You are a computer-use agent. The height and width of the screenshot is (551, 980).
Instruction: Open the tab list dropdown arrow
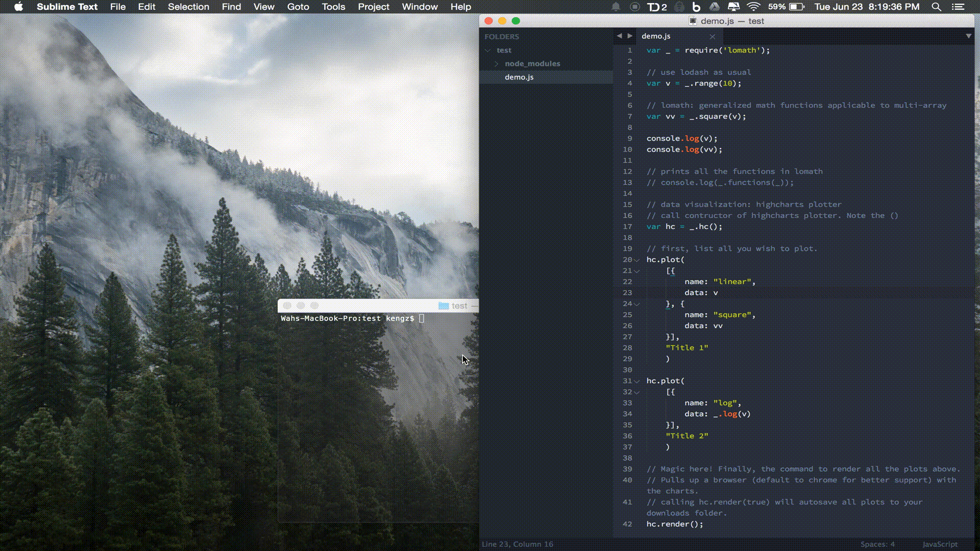pos(968,36)
